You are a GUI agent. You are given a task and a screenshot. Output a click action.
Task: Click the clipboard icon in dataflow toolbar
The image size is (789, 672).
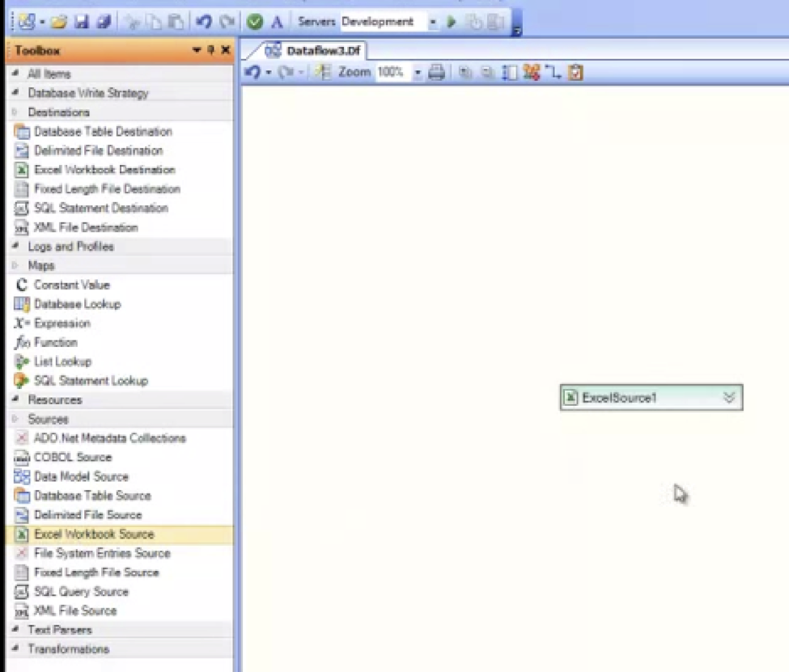click(x=575, y=73)
